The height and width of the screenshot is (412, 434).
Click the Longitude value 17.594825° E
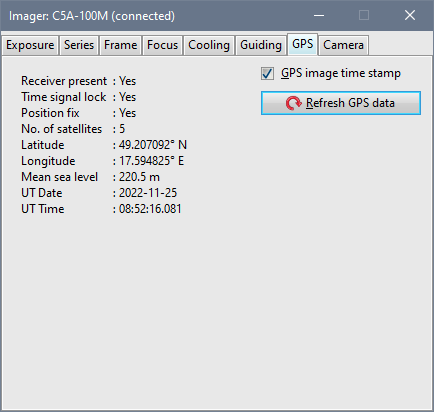tap(151, 161)
